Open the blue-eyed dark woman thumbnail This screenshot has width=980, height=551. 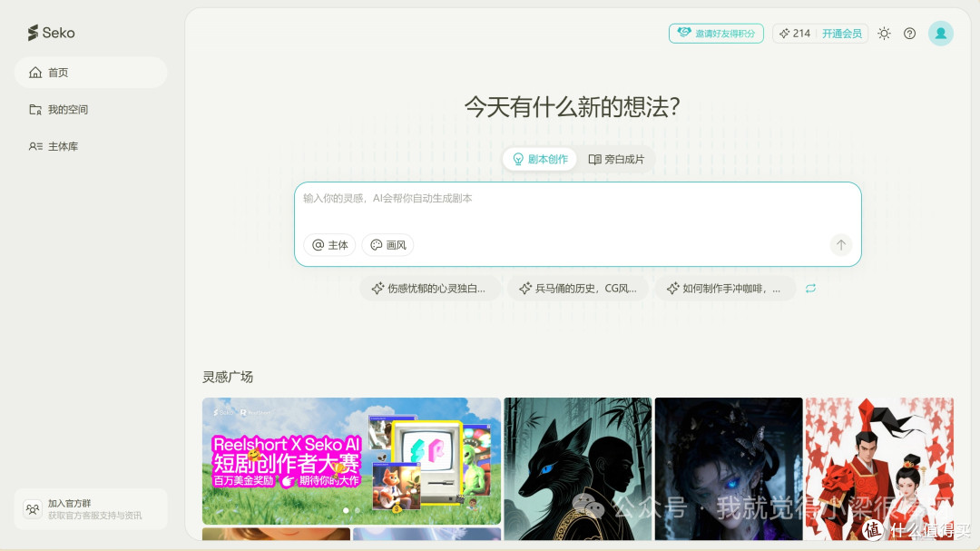729,468
